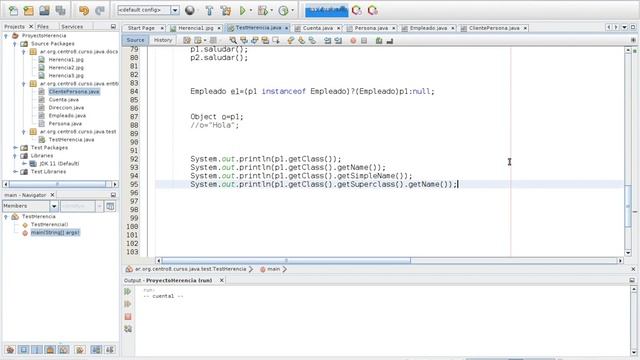Screen dimensions: 640x360
Task: Click the Open Project toolbar icon
Action: click(44, 11)
